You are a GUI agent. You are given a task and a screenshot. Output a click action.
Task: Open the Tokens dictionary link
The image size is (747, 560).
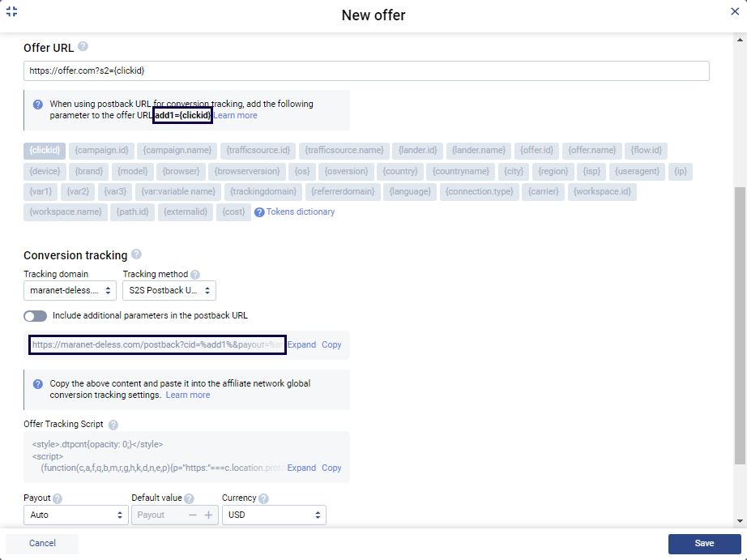300,212
